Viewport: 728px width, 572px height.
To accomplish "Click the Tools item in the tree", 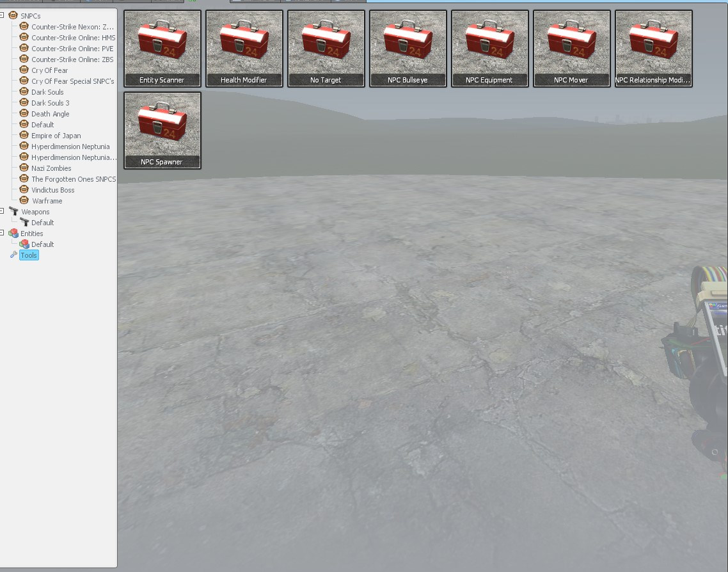I will [x=29, y=255].
